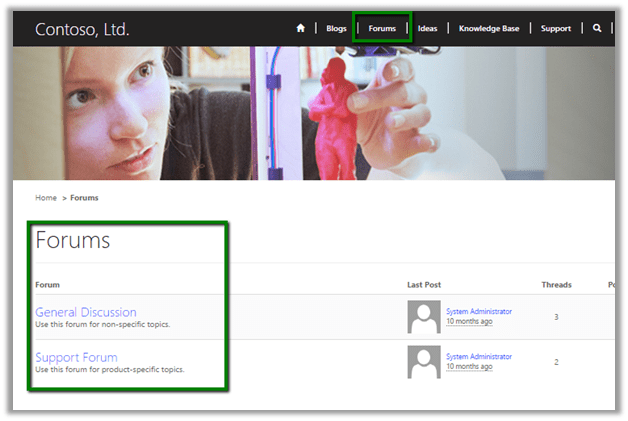Open the Support Forum link
Viewport: 628px width, 421px height.
coord(76,357)
